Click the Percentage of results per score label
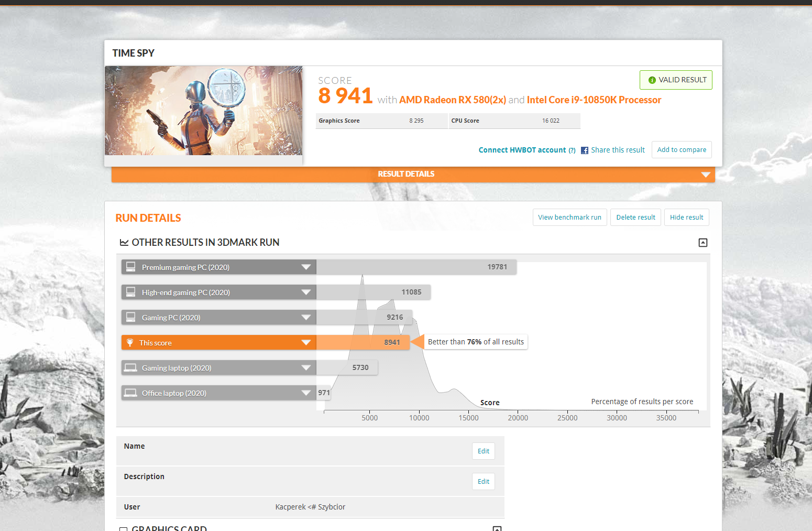This screenshot has width=812, height=531. pos(642,402)
